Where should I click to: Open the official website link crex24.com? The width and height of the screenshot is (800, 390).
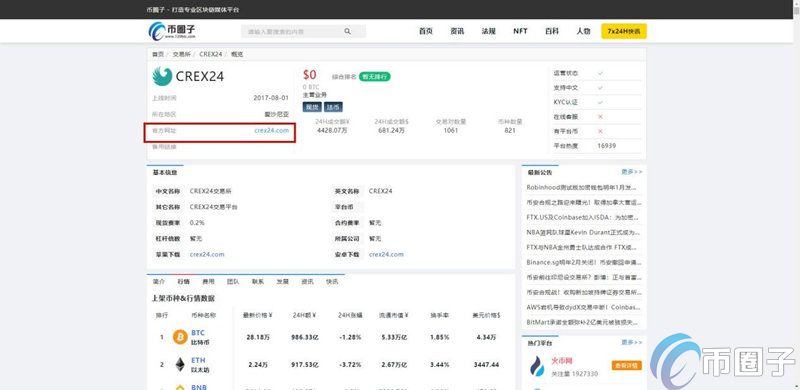point(271,131)
